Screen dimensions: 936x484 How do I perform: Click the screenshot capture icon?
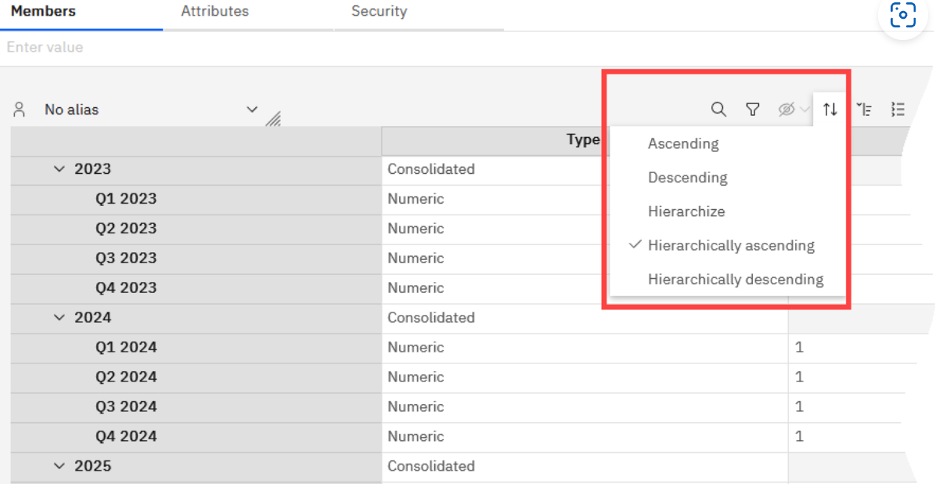(x=903, y=16)
